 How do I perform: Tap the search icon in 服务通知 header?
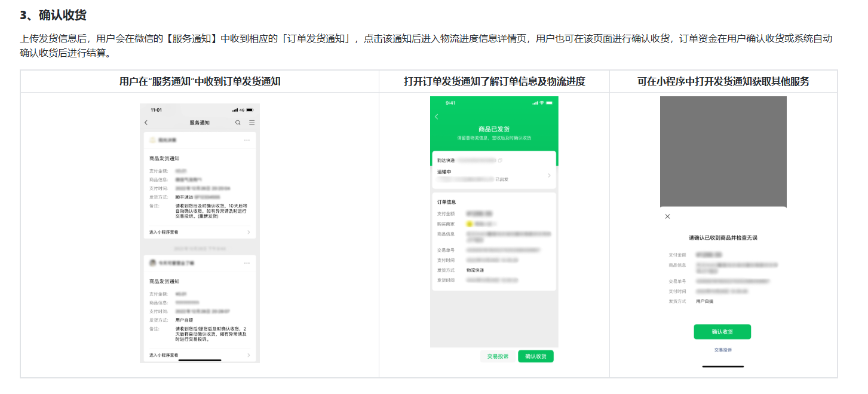(x=238, y=123)
